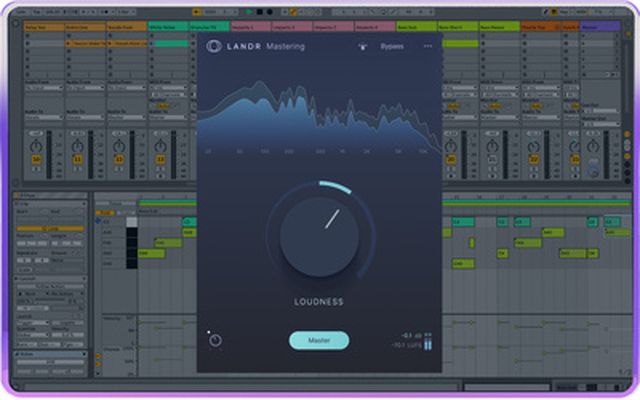The image size is (640, 400).
Task: Click the blue output level meter icon
Action: pos(427,342)
